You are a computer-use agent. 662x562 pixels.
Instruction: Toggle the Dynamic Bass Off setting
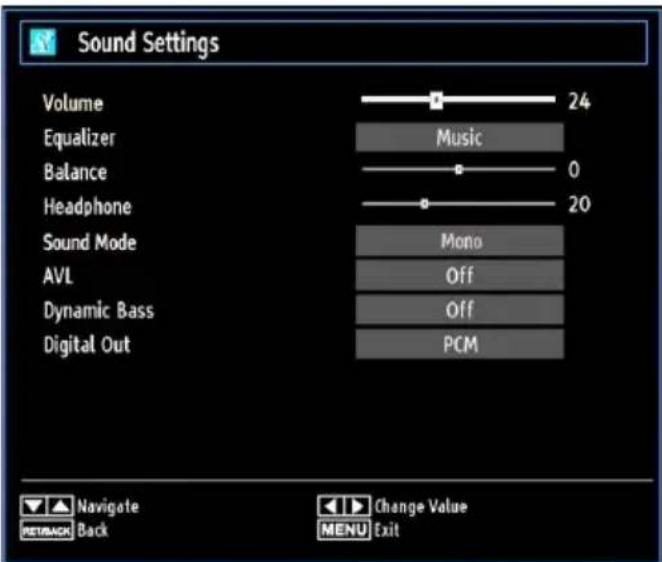(x=459, y=310)
